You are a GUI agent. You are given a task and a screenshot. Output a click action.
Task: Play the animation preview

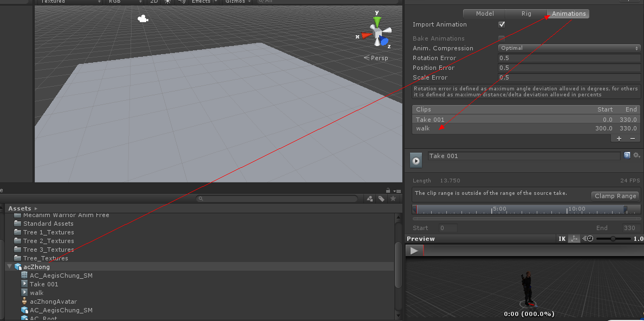coord(414,251)
